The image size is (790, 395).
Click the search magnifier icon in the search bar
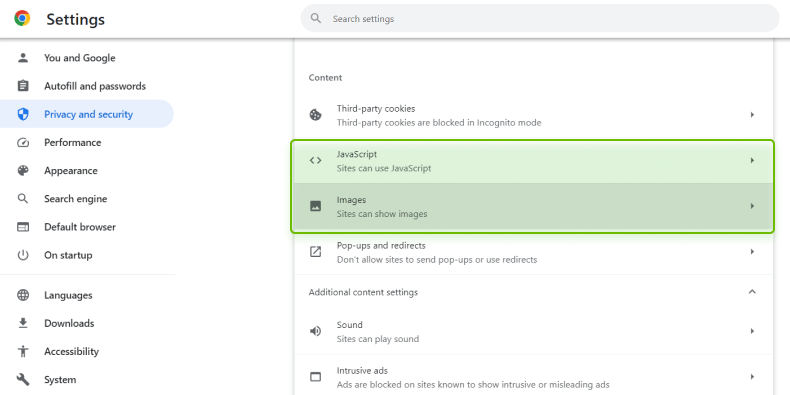(316, 19)
